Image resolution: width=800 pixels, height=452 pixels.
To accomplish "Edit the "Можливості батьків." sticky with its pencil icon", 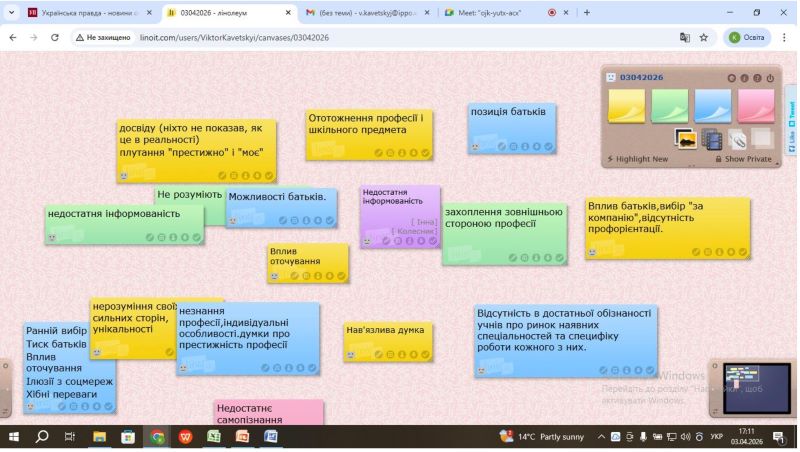I will (x=283, y=220).
